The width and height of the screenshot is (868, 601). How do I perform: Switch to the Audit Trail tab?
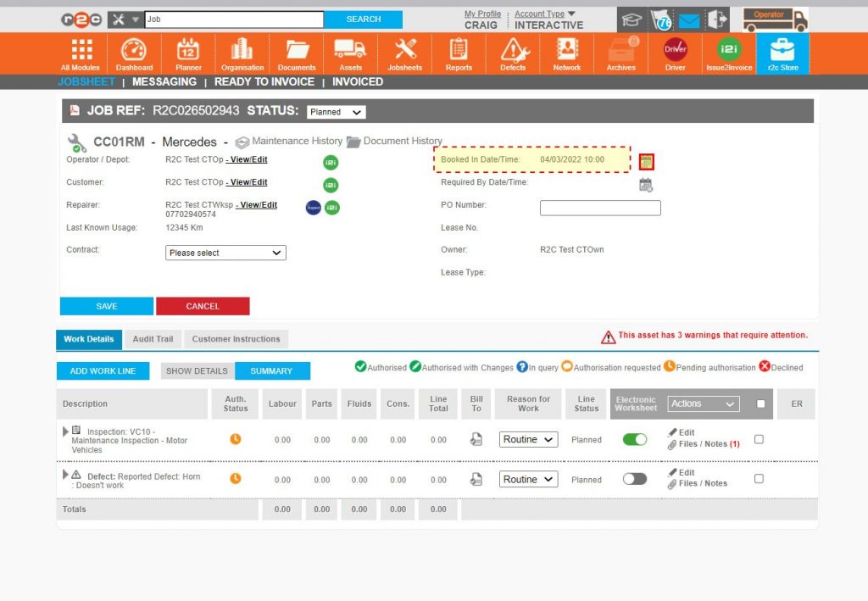(x=153, y=339)
